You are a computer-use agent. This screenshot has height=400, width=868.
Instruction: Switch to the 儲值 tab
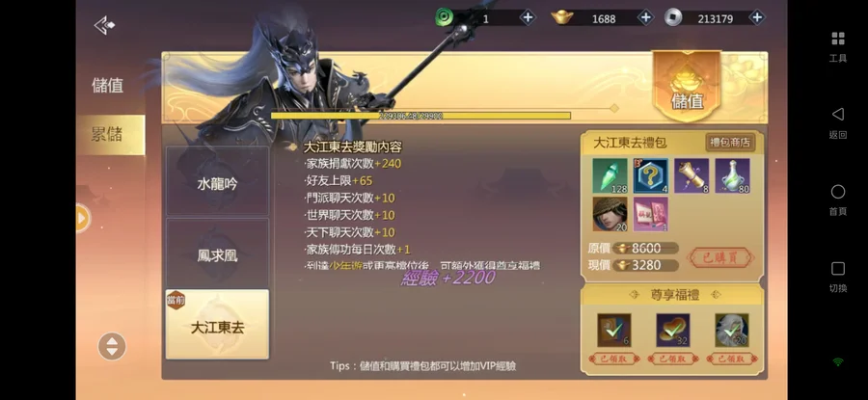click(107, 85)
